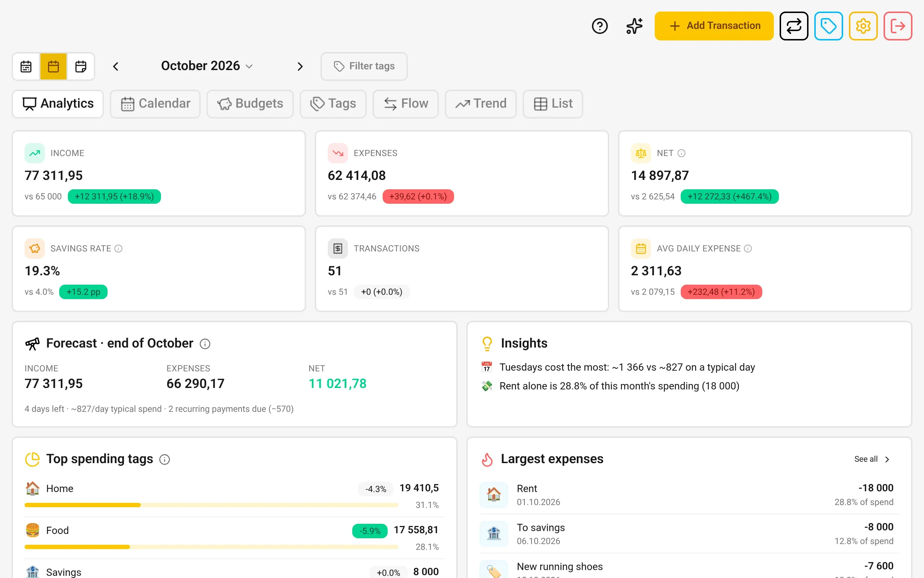Click the Transactions receipt icon
Screen dimensions: 924x578
coord(337,249)
